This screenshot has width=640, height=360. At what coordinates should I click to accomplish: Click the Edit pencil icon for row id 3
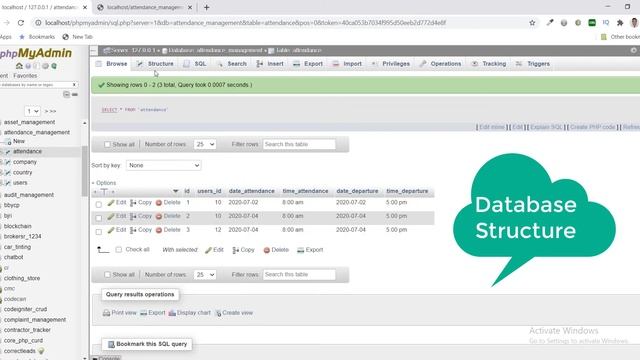pos(111,230)
